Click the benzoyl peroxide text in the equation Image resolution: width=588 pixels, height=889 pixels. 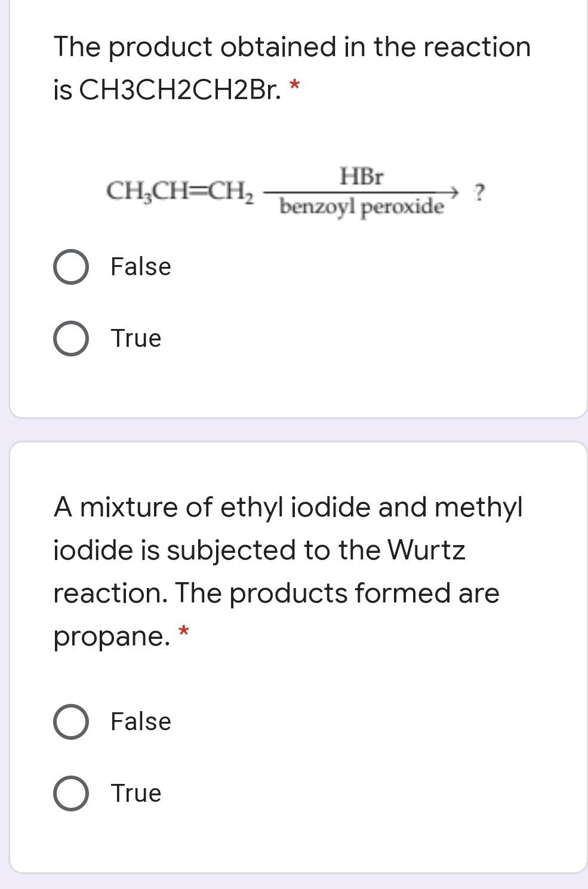coord(361,205)
